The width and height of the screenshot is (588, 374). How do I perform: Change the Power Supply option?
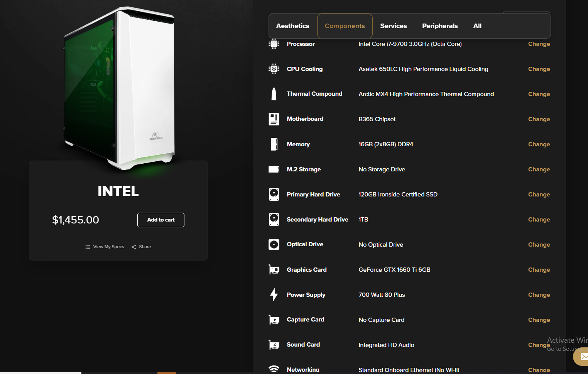tap(539, 295)
